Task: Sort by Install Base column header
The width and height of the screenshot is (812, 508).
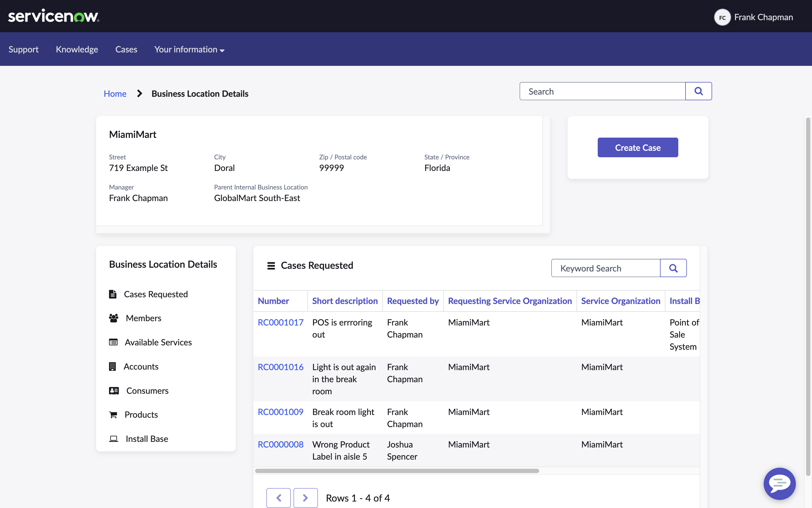Action: point(684,301)
